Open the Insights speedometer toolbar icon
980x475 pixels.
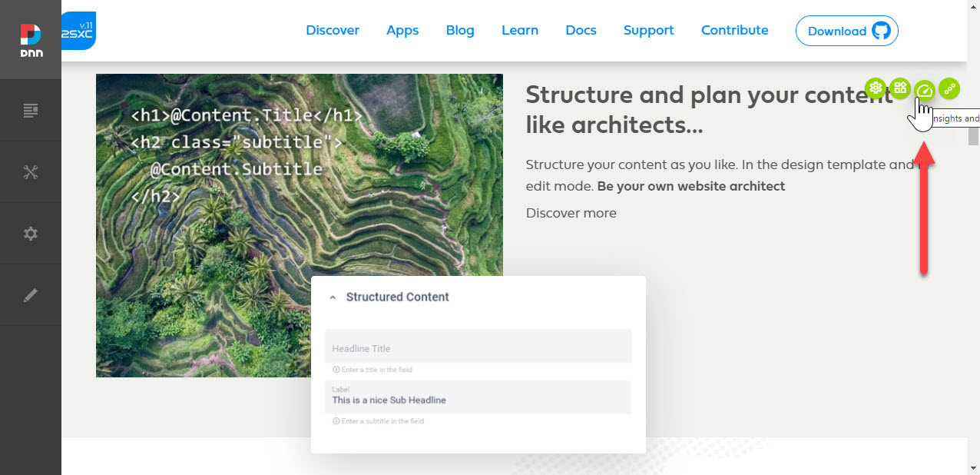[925, 90]
